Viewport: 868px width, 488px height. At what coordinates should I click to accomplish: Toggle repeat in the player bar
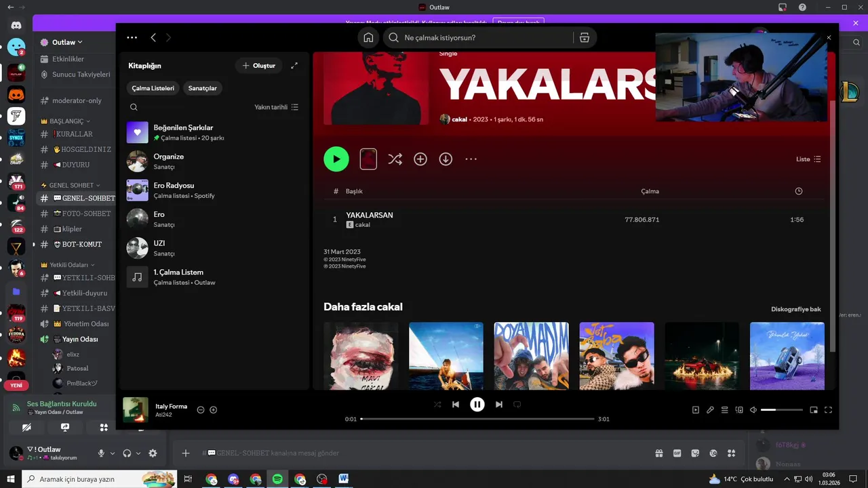click(x=517, y=405)
